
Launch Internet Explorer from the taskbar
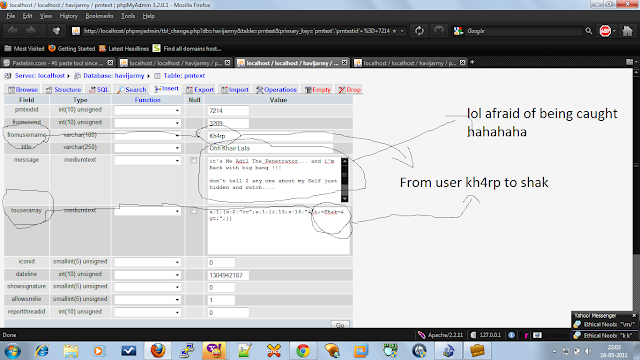pos(42,351)
